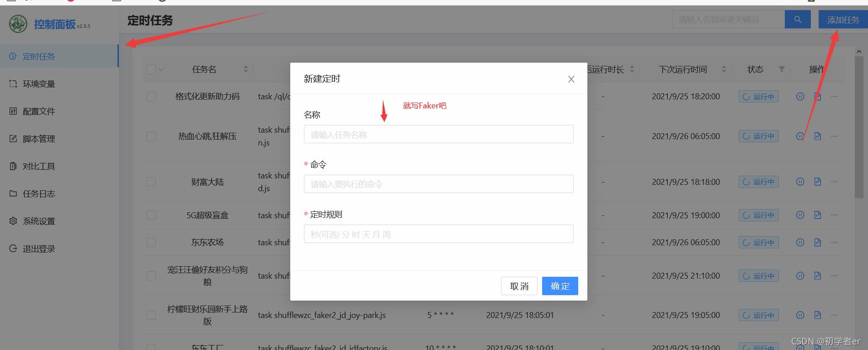Click the keyword search input box
The image size is (868, 350).
pos(728,20)
